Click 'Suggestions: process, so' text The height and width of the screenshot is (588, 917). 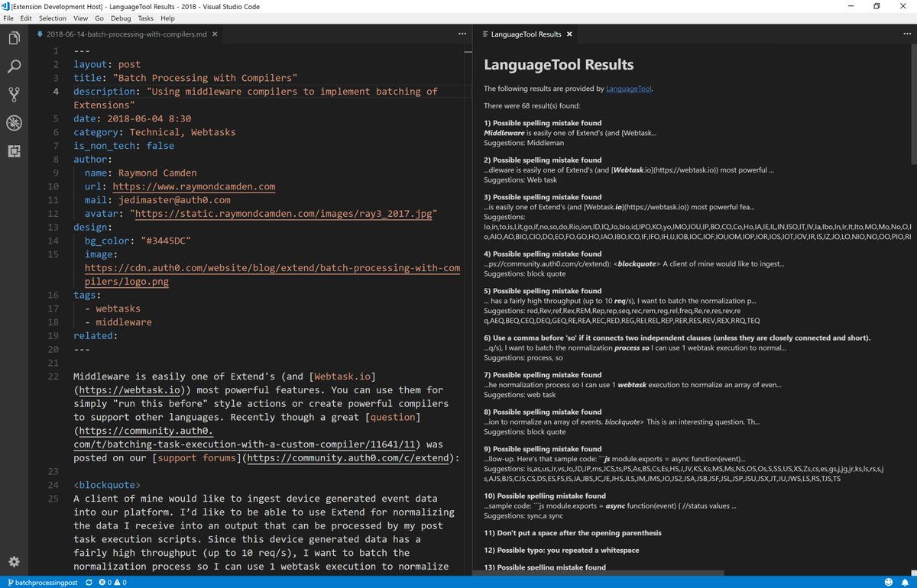tap(523, 357)
